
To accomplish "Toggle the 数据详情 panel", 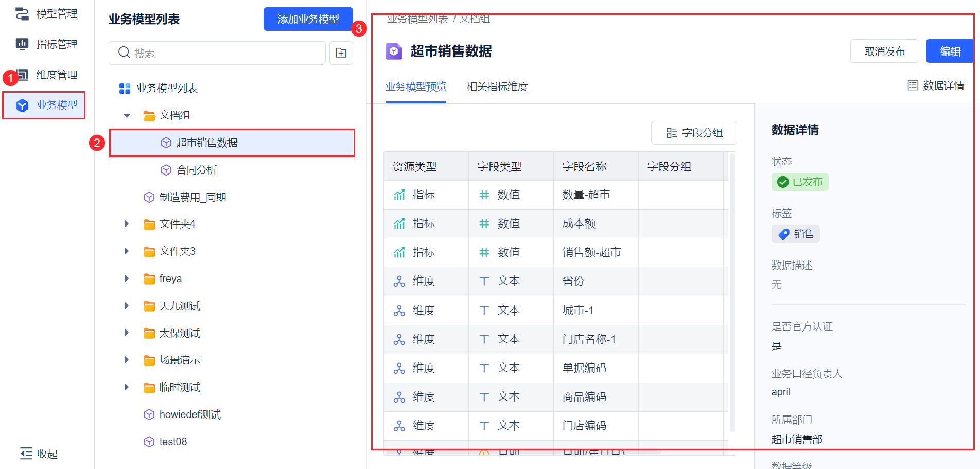I will coord(936,85).
